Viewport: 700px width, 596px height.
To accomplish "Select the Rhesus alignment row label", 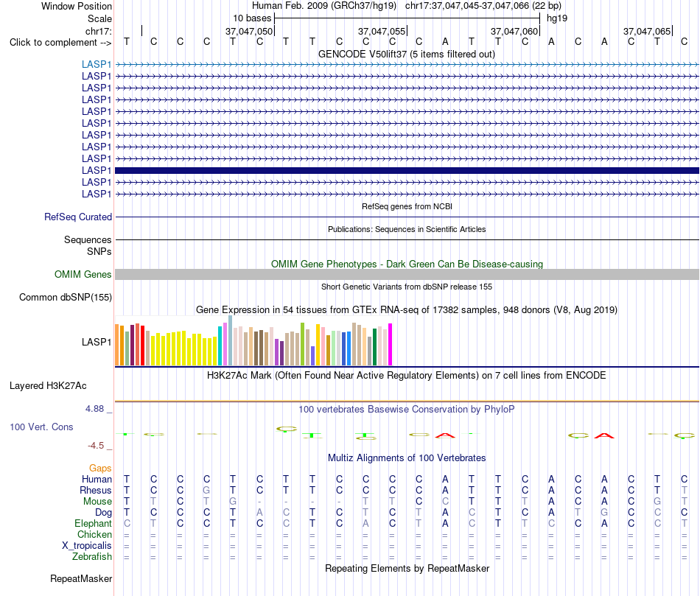I will 96,491.
